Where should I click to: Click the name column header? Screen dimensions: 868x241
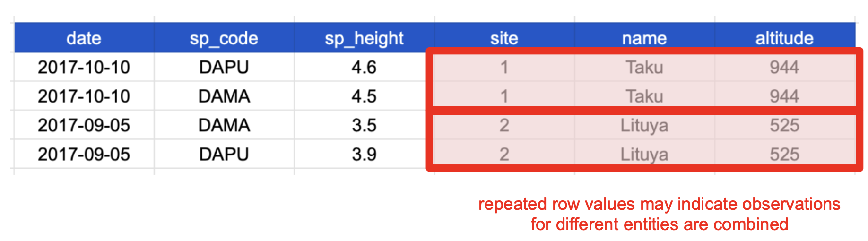pyautogui.click(x=644, y=38)
